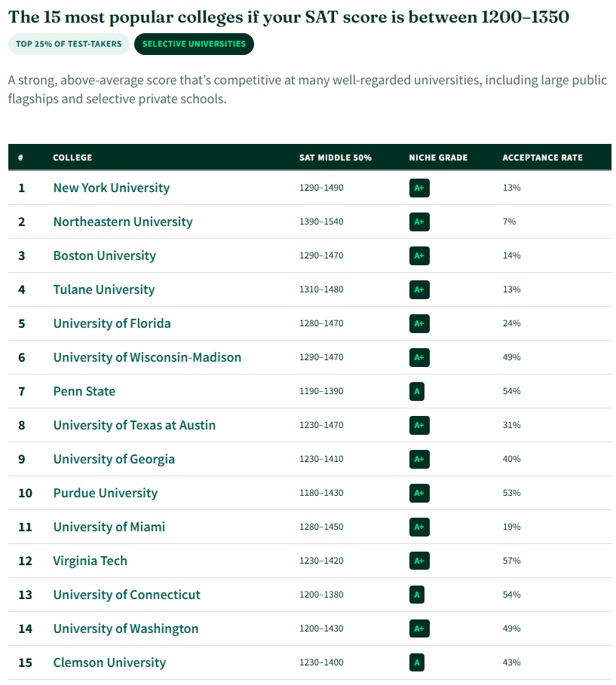
Task: Open the University of Georgia link
Action: (x=114, y=459)
